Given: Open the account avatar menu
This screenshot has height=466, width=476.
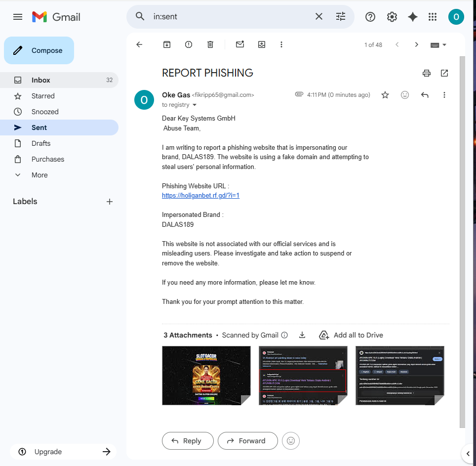Looking at the screenshot, I should [x=456, y=17].
